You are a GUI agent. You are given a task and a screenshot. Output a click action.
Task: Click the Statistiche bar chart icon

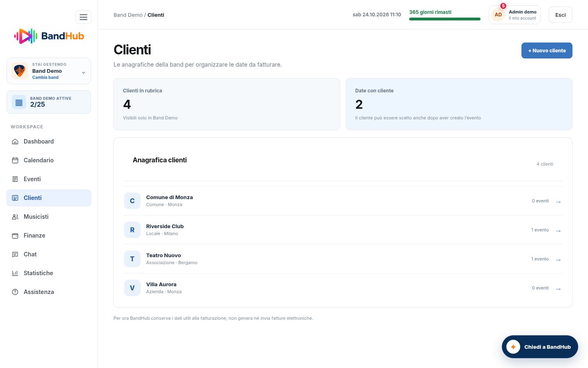15,273
